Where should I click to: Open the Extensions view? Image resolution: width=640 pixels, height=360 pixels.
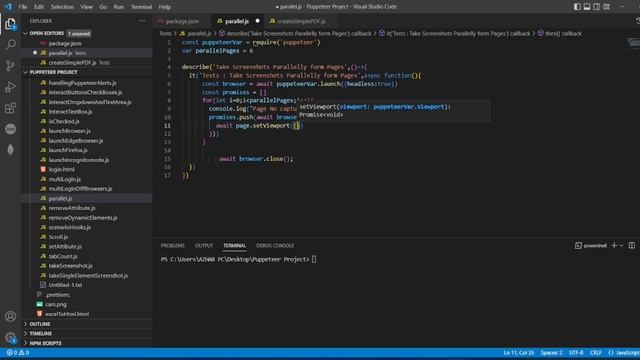point(11,108)
